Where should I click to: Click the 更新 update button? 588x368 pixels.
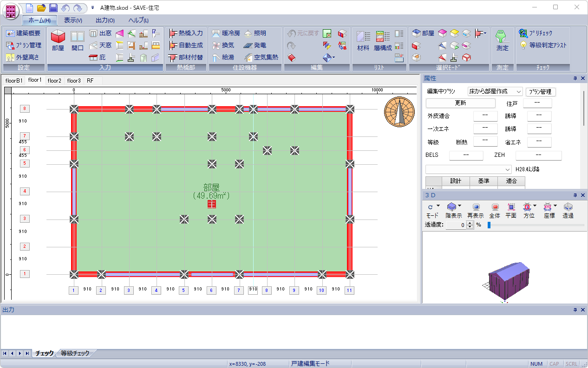point(461,103)
